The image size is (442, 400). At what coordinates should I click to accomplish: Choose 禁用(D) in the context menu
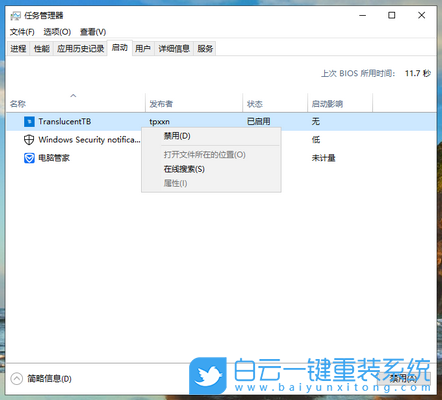(211, 136)
